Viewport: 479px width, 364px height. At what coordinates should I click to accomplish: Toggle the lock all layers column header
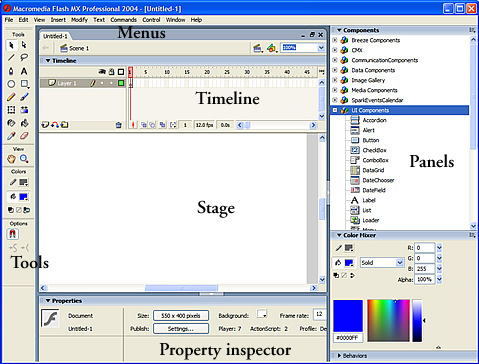[112, 72]
